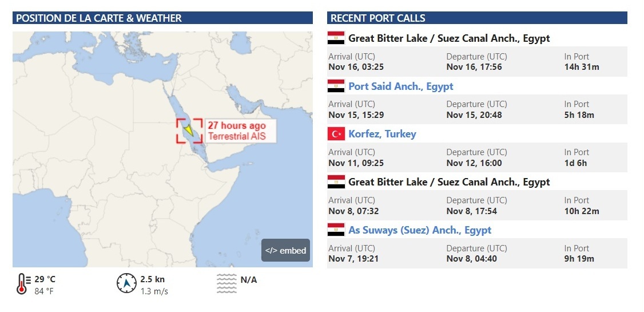Click the wave height icon
Screen dimensions: 644x312
226,283
